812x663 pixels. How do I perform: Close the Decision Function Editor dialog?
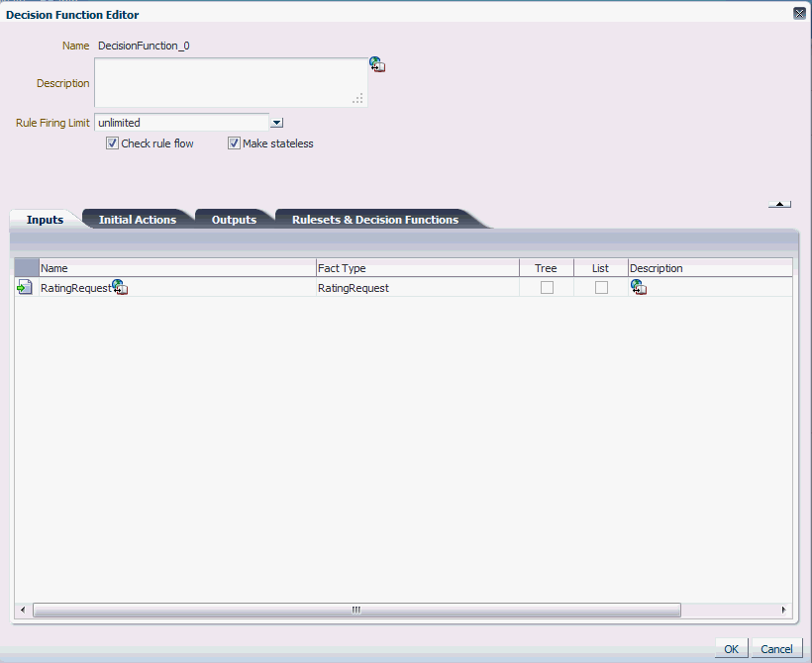coord(799,14)
